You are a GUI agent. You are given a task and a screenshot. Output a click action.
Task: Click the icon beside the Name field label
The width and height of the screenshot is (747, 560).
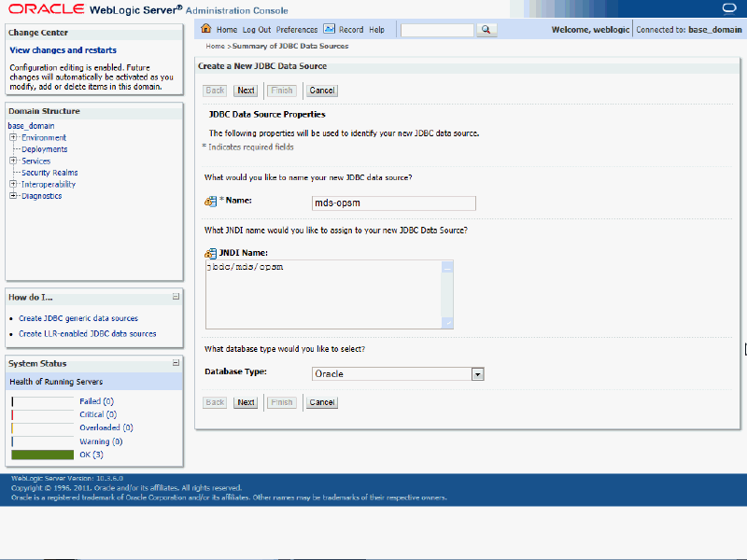pos(210,202)
